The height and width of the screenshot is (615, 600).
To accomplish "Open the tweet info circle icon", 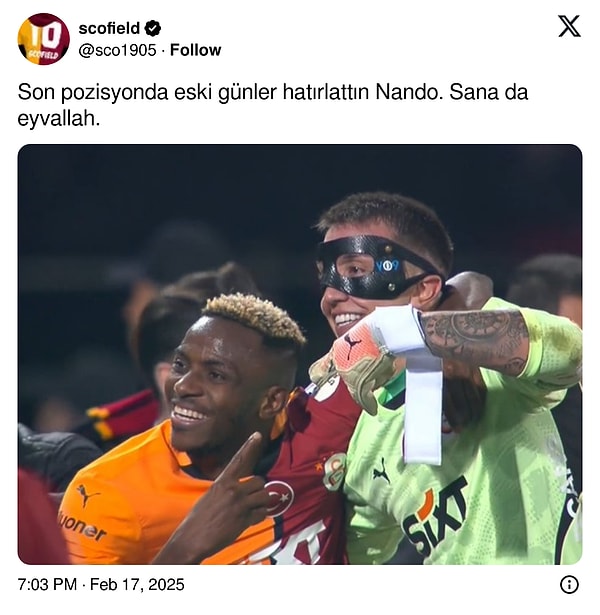I will pos(569,585).
